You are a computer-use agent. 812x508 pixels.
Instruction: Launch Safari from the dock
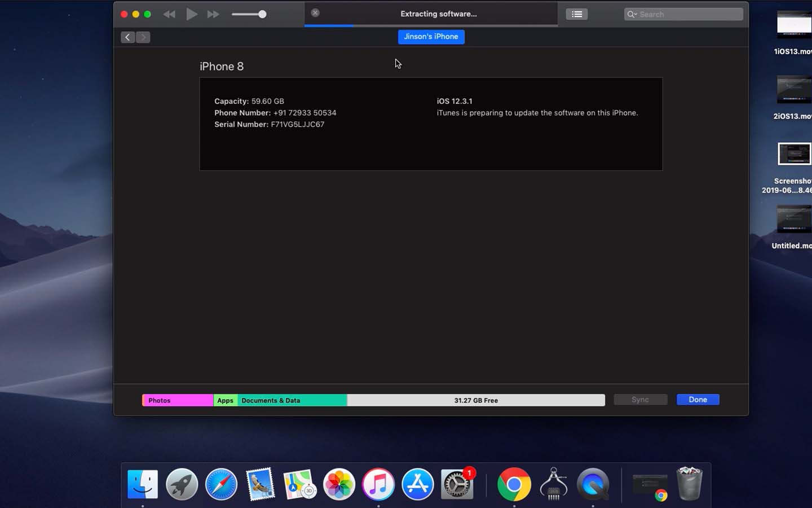(x=221, y=484)
